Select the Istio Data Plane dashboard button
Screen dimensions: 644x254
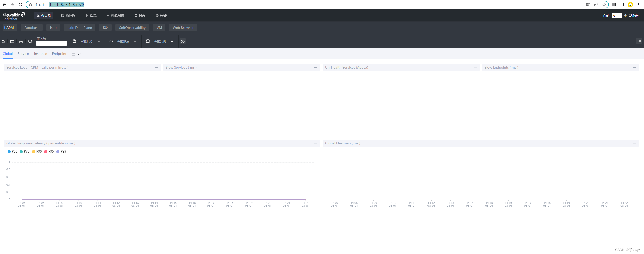point(80,28)
